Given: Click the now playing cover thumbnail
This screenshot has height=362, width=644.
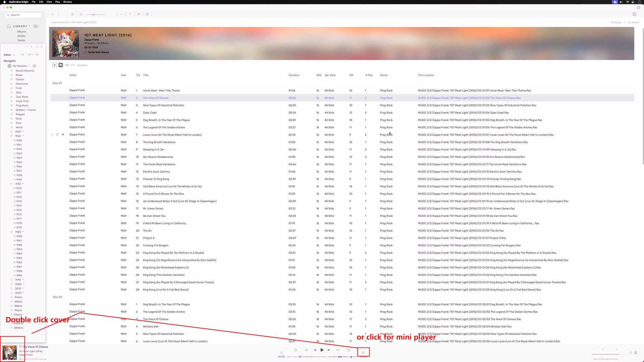Looking at the screenshot, I should click(x=9, y=353).
